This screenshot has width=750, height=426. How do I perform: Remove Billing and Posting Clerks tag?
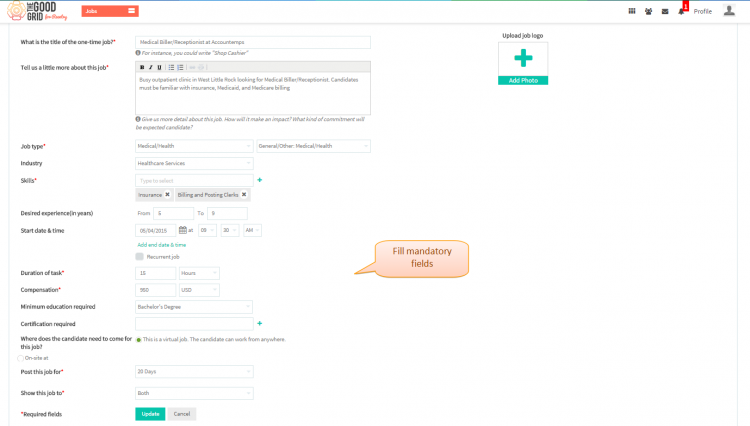pyautogui.click(x=244, y=195)
